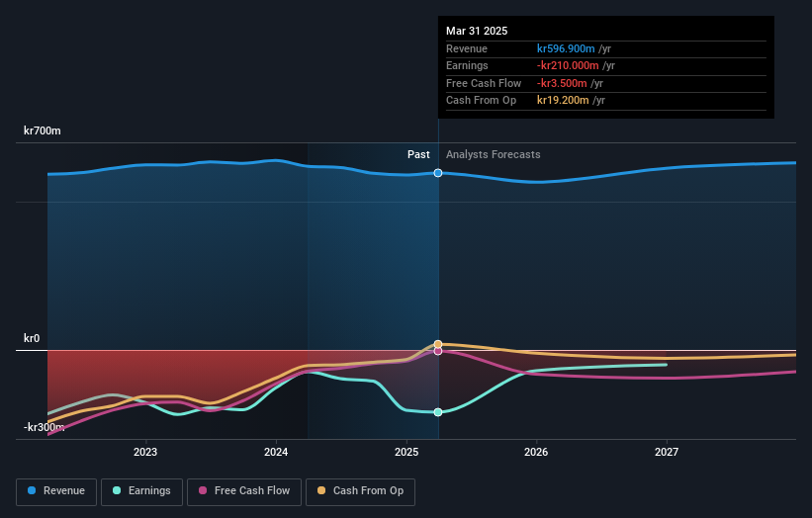812x518 pixels.
Task: Toggle the Revenue series legend button
Action: [56, 491]
